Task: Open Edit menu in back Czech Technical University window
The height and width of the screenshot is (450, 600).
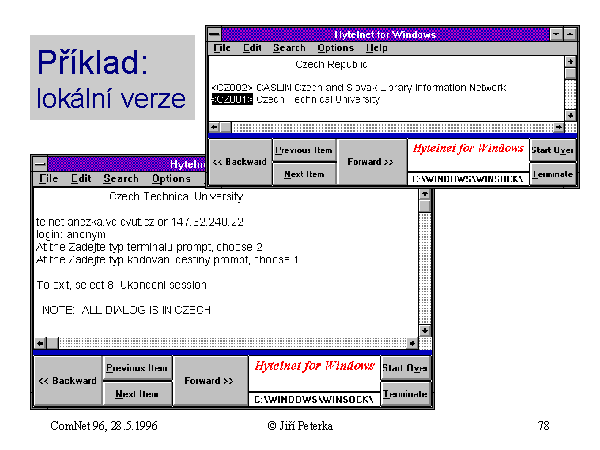Action: 81,178
